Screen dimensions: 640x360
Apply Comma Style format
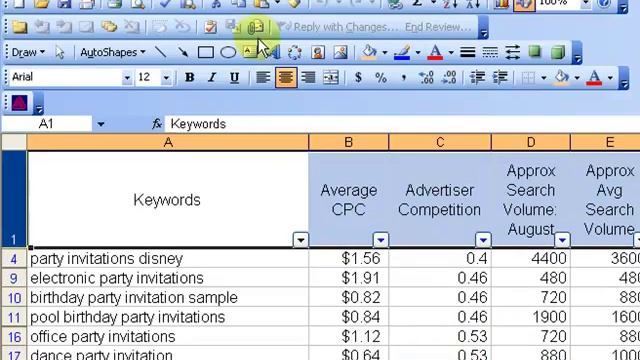pos(404,77)
